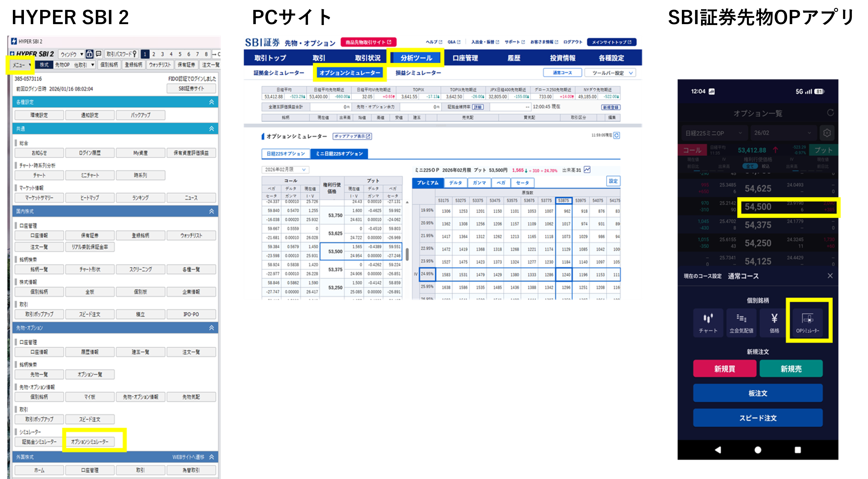Tap the チャート candlestick icon
This screenshot has height=479, width=868.
pyautogui.click(x=708, y=322)
